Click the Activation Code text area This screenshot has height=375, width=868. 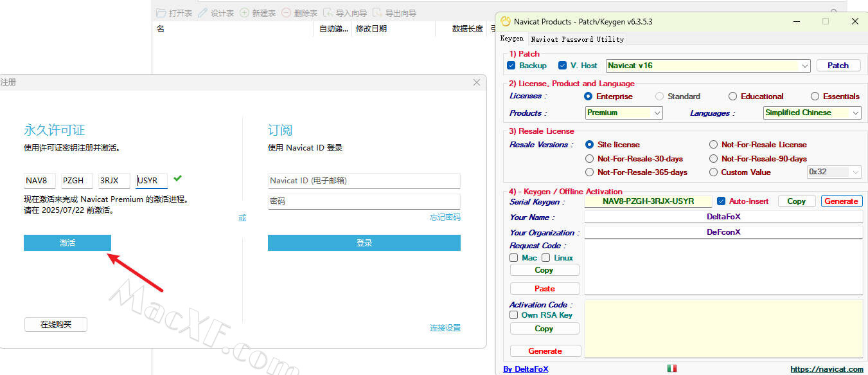pyautogui.click(x=723, y=328)
